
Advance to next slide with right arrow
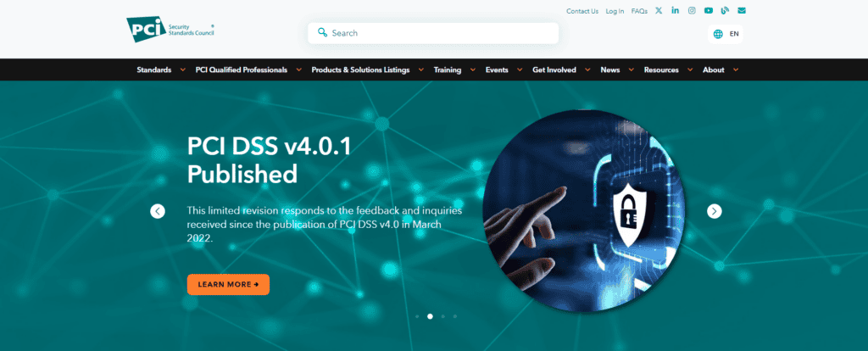point(715,211)
